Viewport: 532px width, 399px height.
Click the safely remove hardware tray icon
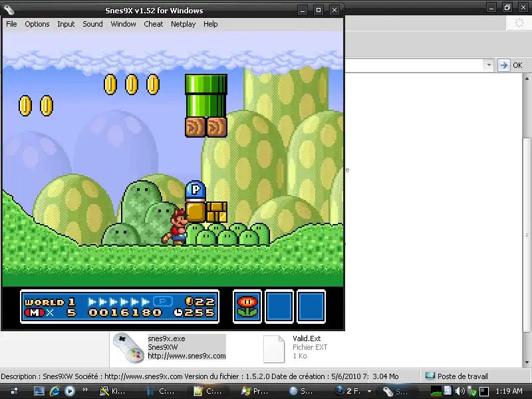[x=472, y=392]
